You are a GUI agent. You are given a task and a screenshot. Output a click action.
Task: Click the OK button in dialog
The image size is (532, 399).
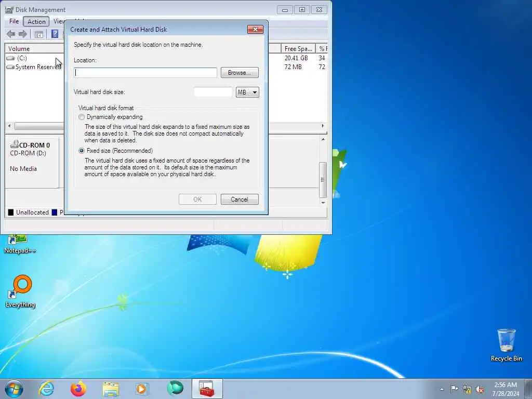[x=197, y=199]
